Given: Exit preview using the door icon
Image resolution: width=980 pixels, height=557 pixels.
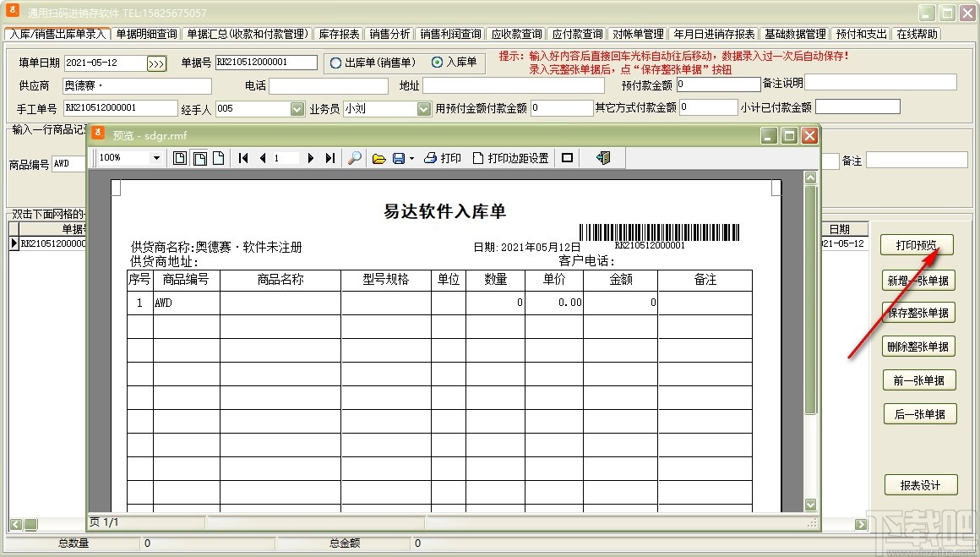Looking at the screenshot, I should click(x=603, y=158).
